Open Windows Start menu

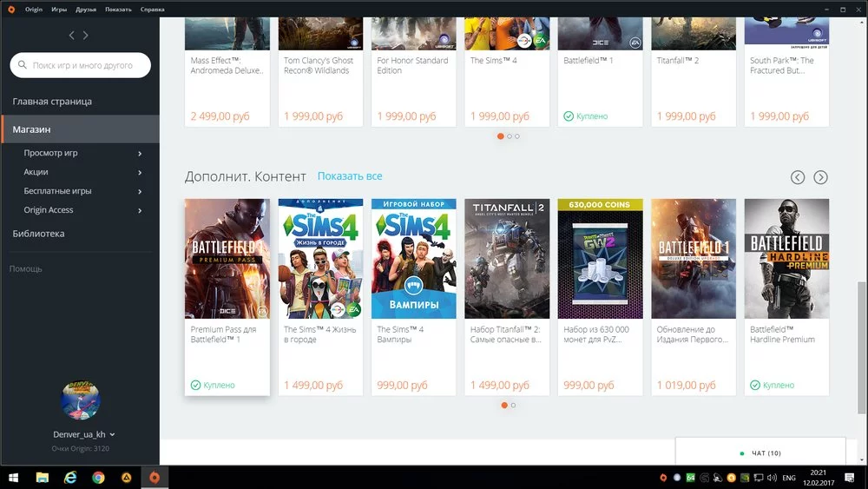(13, 478)
